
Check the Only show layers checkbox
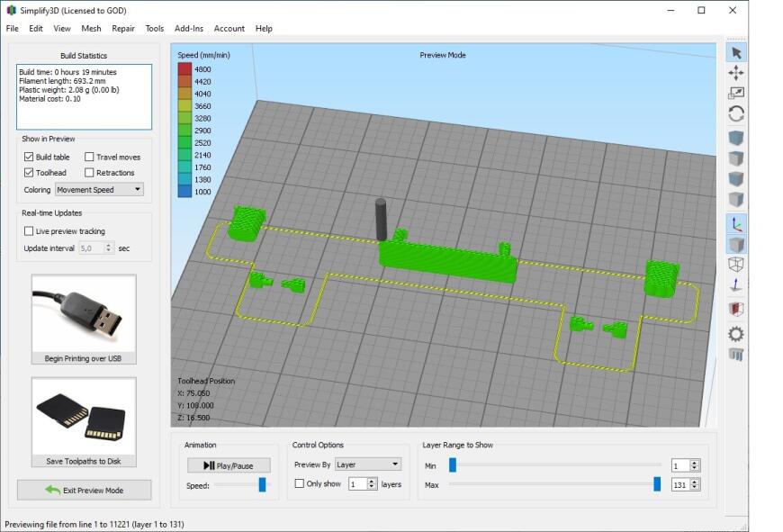299,483
